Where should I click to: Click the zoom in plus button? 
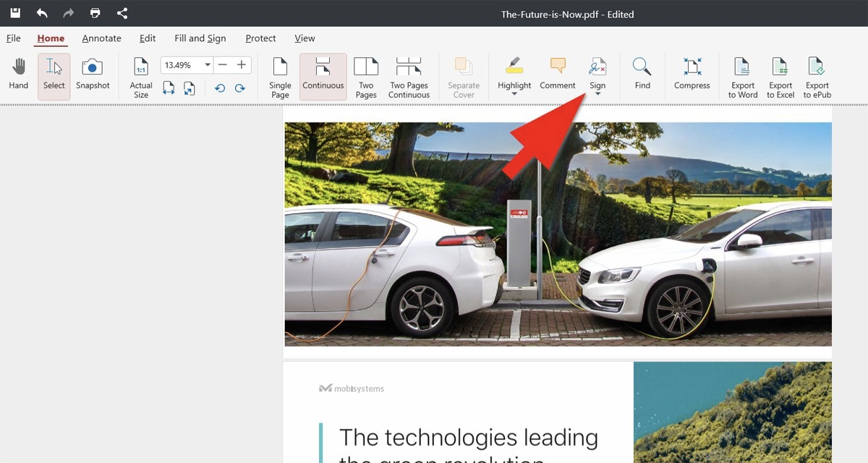tap(242, 65)
